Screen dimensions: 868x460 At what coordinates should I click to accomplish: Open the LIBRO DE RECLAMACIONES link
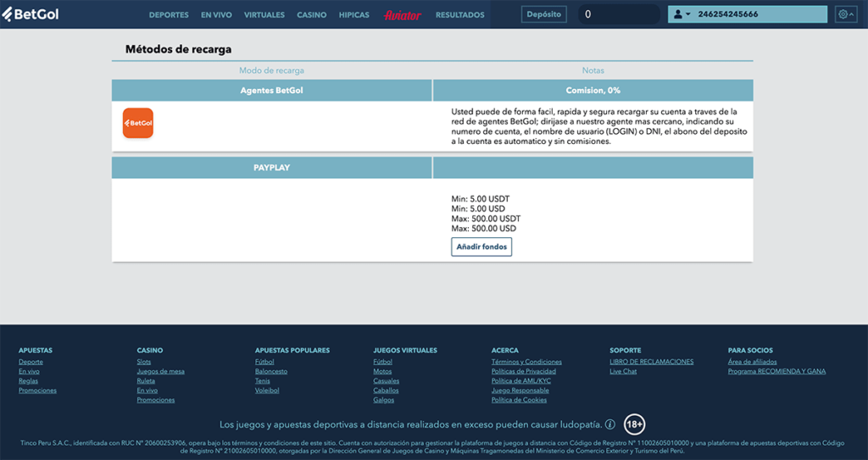click(652, 362)
